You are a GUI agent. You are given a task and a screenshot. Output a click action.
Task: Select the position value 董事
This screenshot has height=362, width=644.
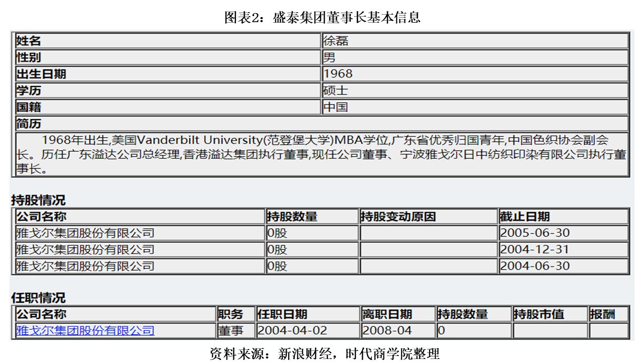(230, 330)
